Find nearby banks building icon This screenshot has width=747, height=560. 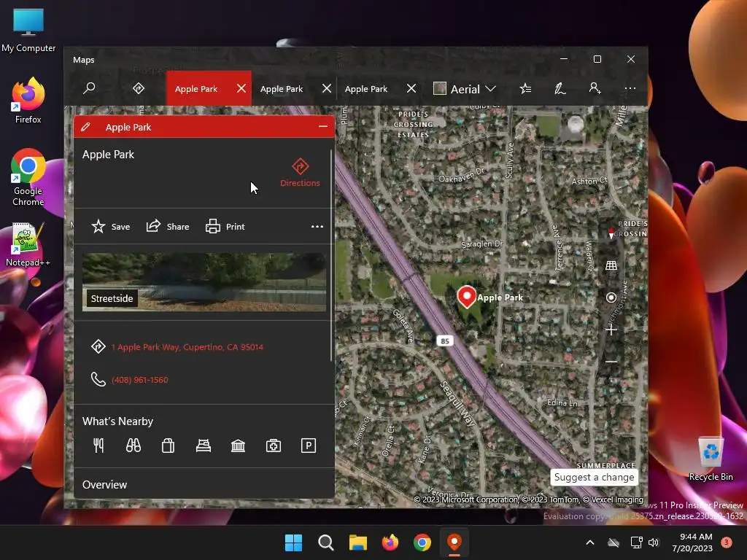click(239, 446)
